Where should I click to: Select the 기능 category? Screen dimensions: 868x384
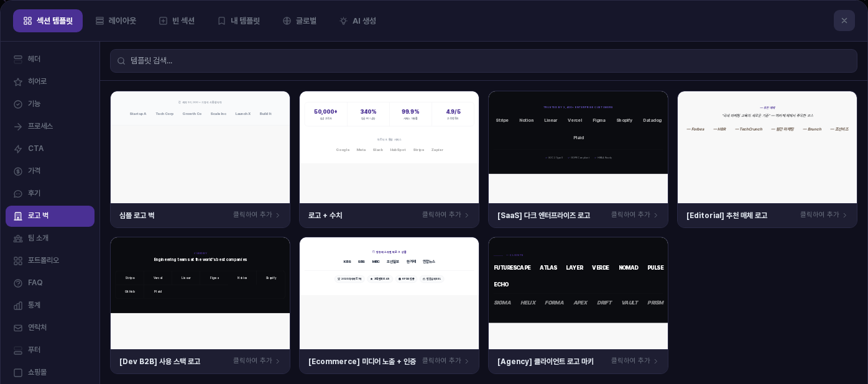(50, 104)
